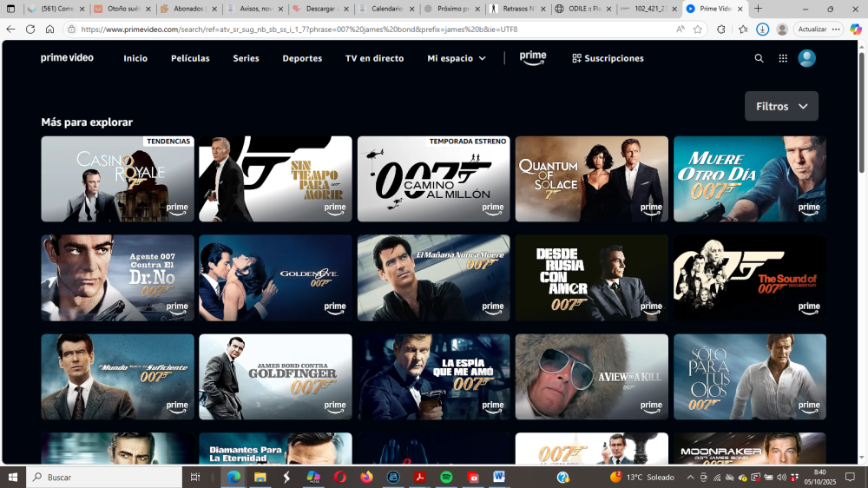Click the Prime smile logo in navigation
The width and height of the screenshot is (868, 488).
[533, 58]
